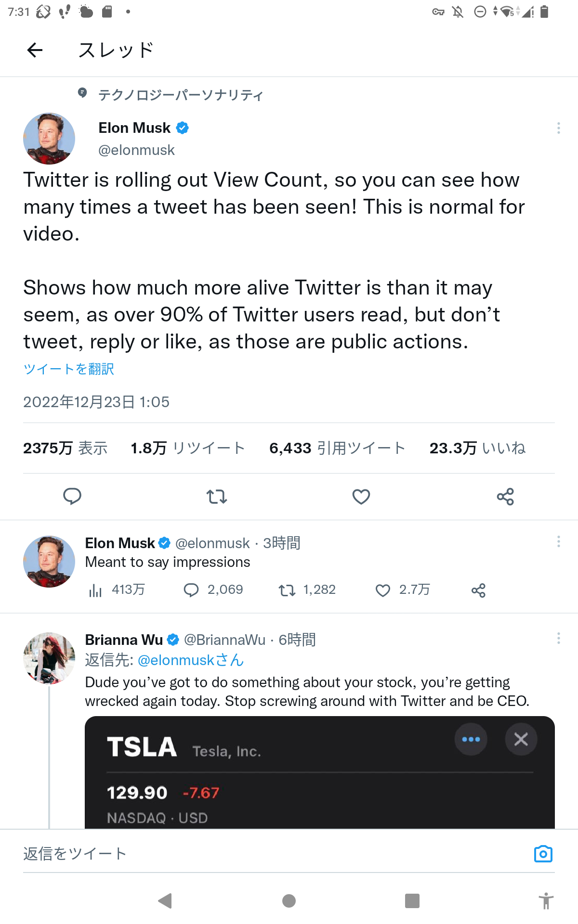This screenshot has height=924, width=578.
Task: Open the 6,433 quote tweets list
Action: pos(337,448)
